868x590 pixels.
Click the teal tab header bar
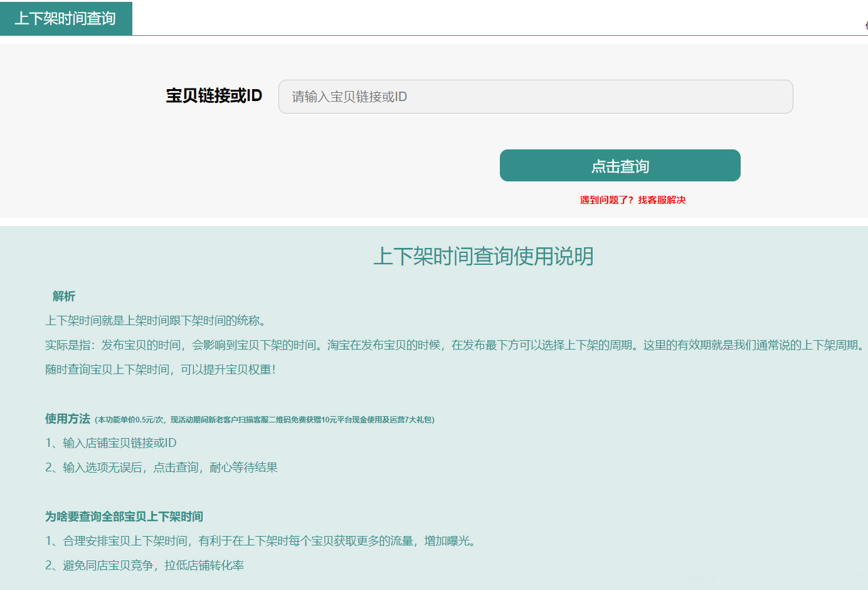point(65,19)
